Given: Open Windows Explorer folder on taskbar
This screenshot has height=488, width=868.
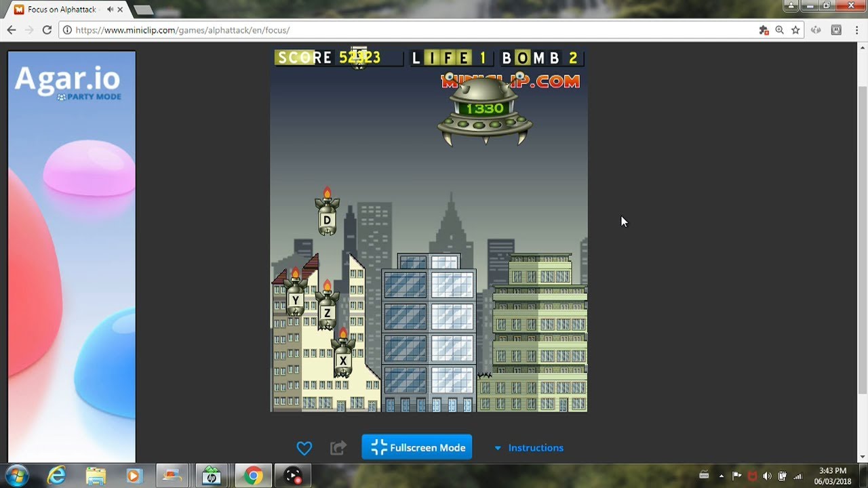Looking at the screenshot, I should (96, 476).
